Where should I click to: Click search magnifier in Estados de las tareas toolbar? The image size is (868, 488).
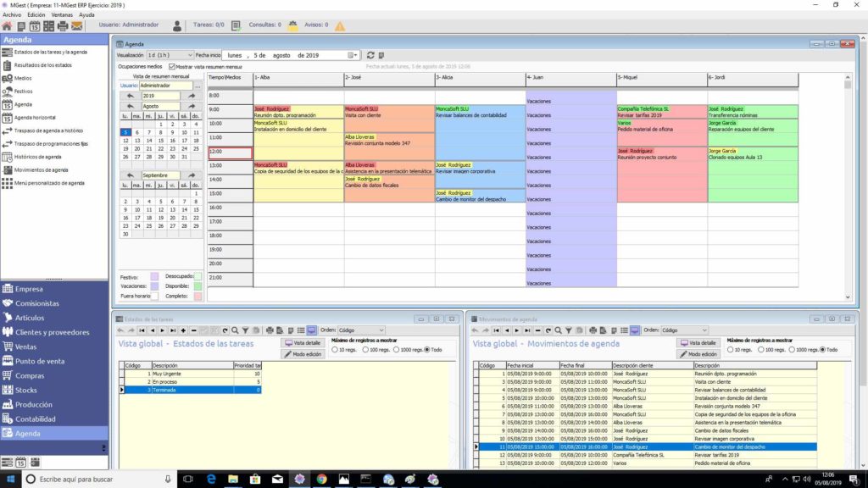click(x=235, y=330)
